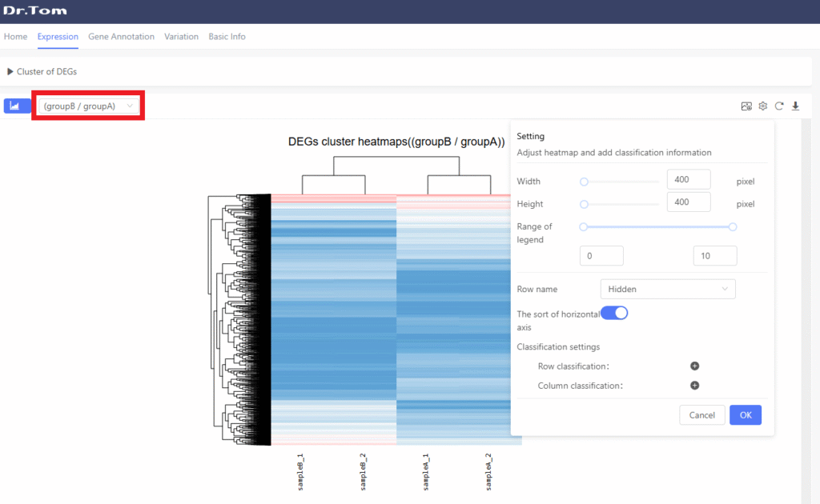Open the Row name Hidden dropdown
The height and width of the screenshot is (504, 820).
point(667,289)
